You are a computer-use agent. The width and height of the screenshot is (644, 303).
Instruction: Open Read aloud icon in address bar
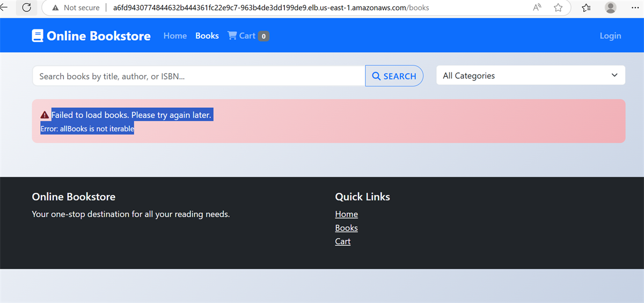[x=537, y=8]
